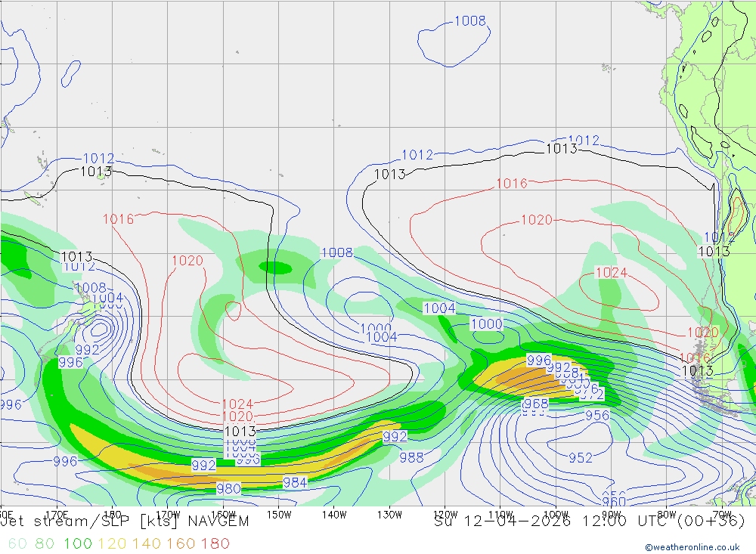Click the 100W longitude label
Image resolution: width=756 pixels, height=554 pixels.
556,515
